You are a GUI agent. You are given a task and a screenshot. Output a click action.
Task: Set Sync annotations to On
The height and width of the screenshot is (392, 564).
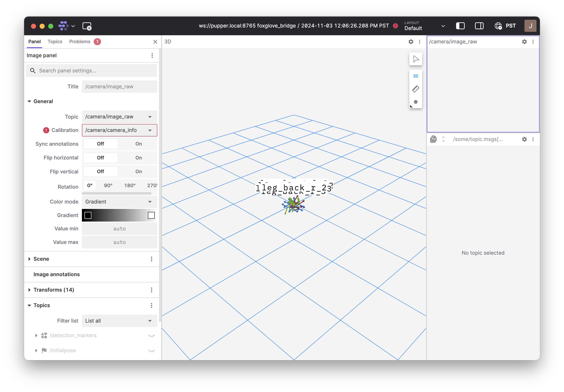(139, 144)
